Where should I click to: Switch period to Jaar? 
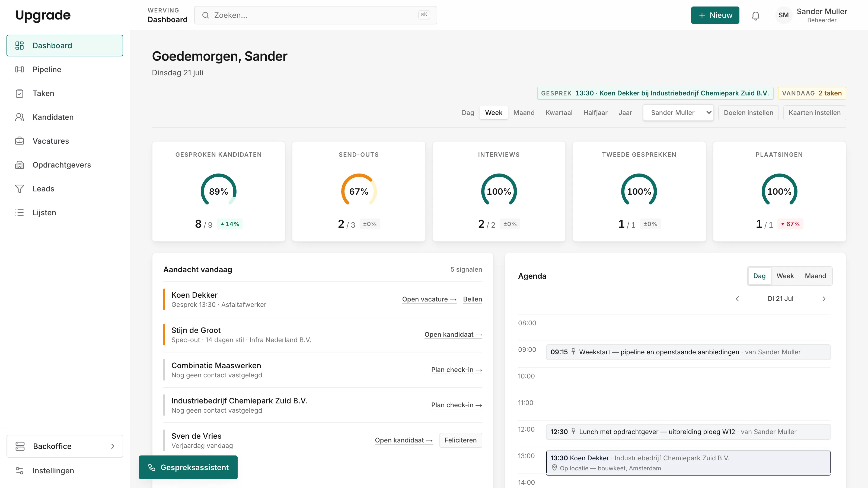[625, 113]
